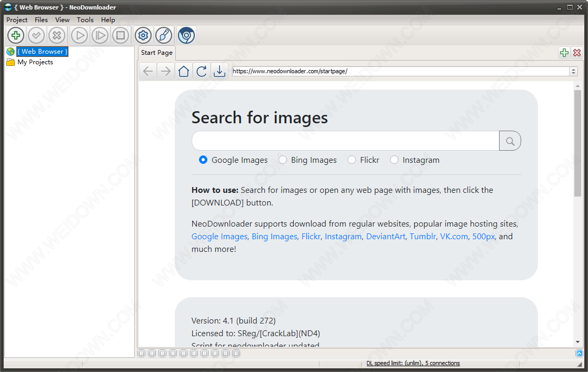
Task: Click the Download arrow icon in browser bar
Action: point(220,71)
